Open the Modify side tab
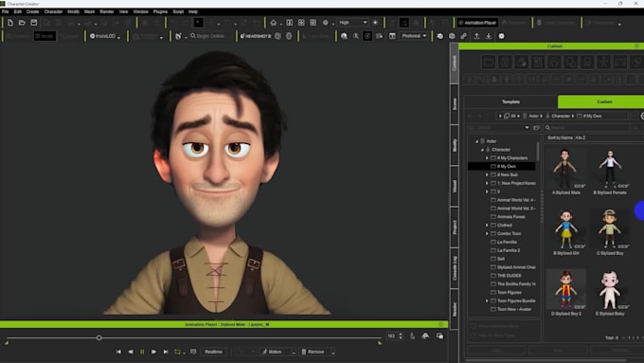Viewport: 644px width, 363px height. (x=455, y=145)
